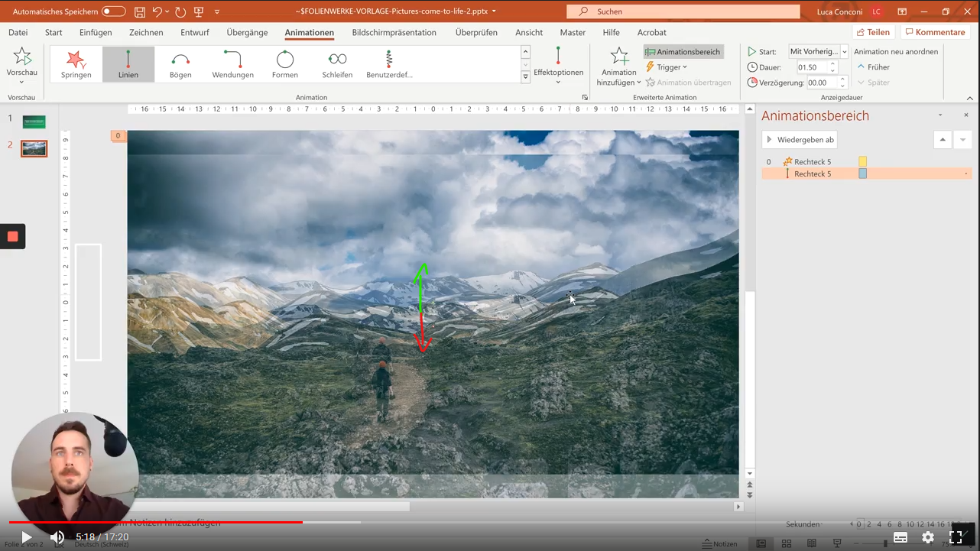Select the Springen motion path

(x=76, y=64)
